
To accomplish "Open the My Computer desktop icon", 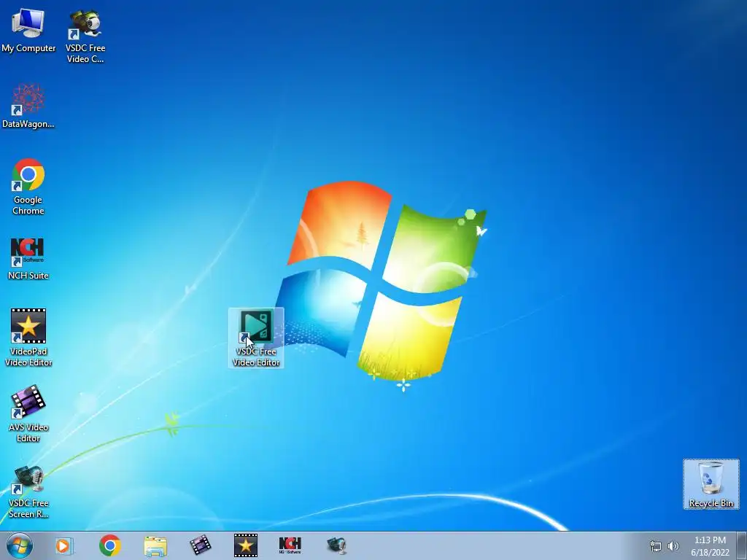I will [x=28, y=29].
